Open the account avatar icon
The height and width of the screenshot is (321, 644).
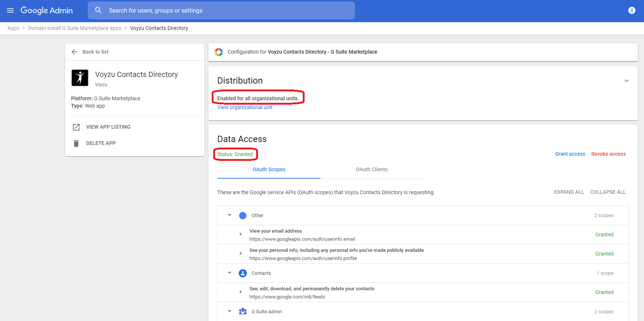pyautogui.click(x=632, y=10)
